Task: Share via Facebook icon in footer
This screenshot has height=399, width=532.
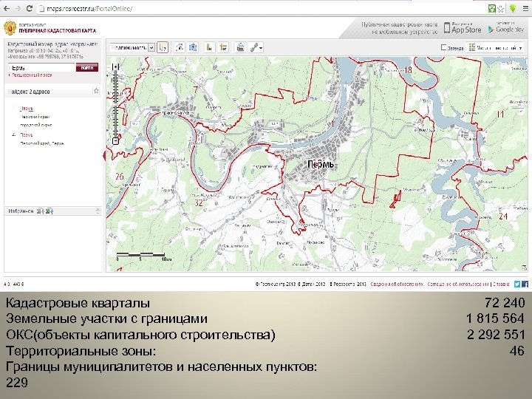Action: pyautogui.click(x=525, y=284)
